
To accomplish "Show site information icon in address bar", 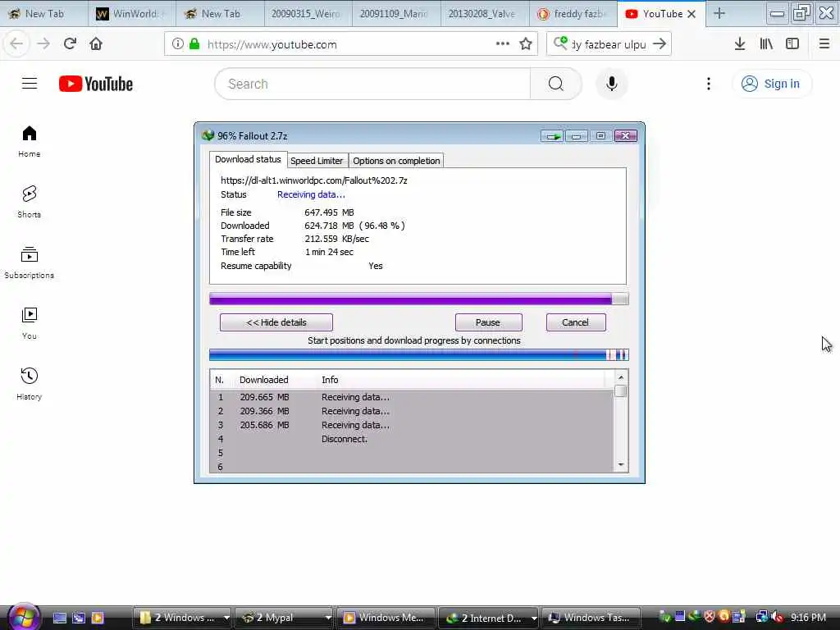I will click(x=178, y=44).
